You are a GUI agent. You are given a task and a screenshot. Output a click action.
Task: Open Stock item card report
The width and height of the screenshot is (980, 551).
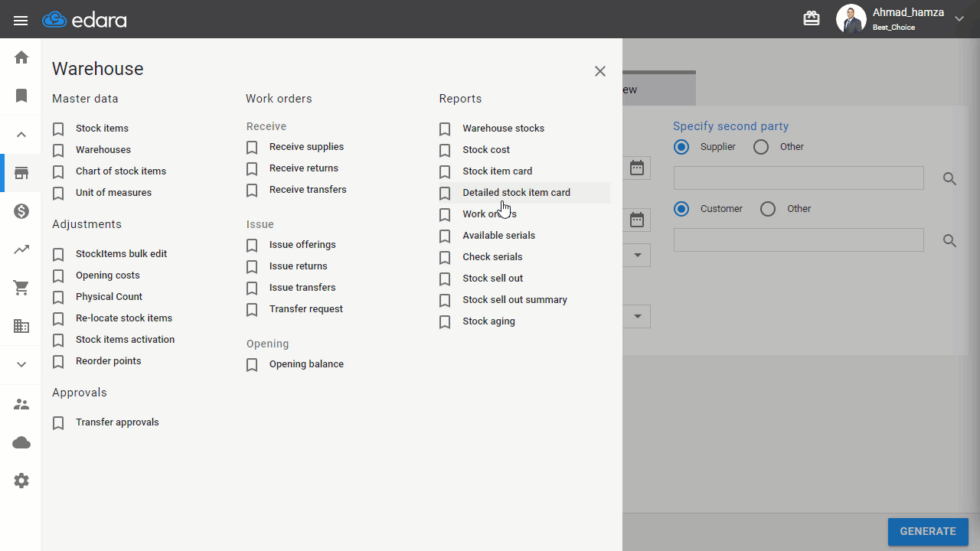tap(498, 171)
